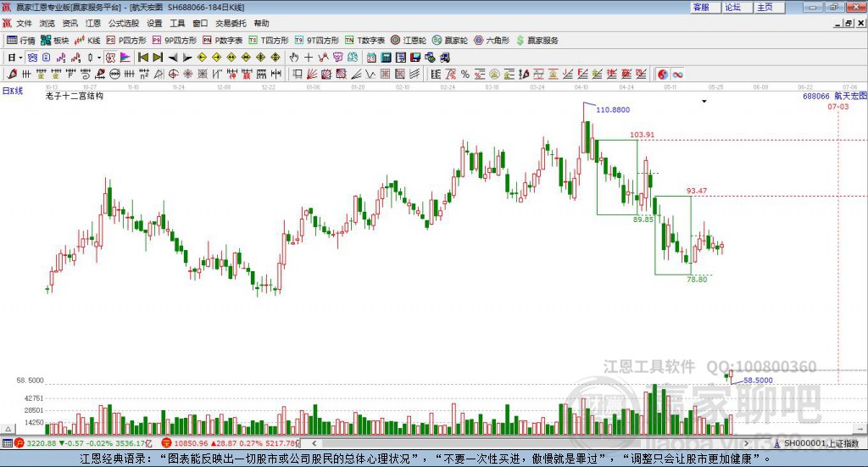Click the 航天宏图 stock name
This screenshot has width=868, height=467.
[x=850, y=96]
